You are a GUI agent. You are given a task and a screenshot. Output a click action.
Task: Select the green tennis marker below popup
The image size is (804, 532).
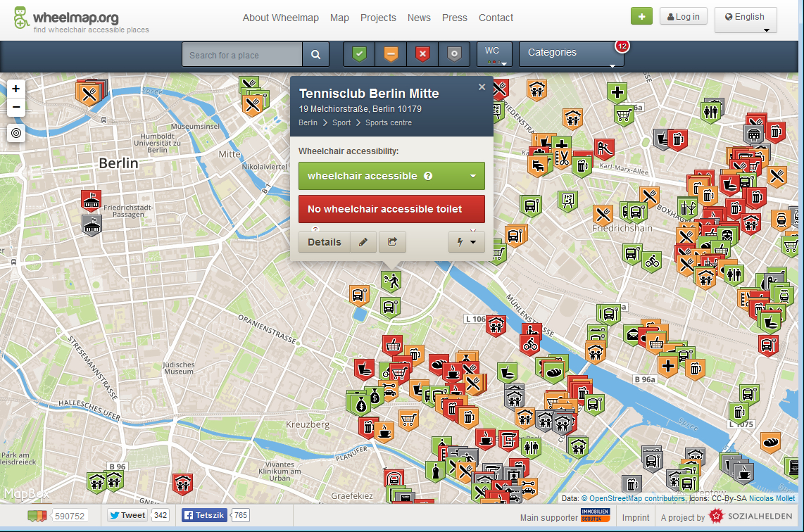(x=391, y=281)
